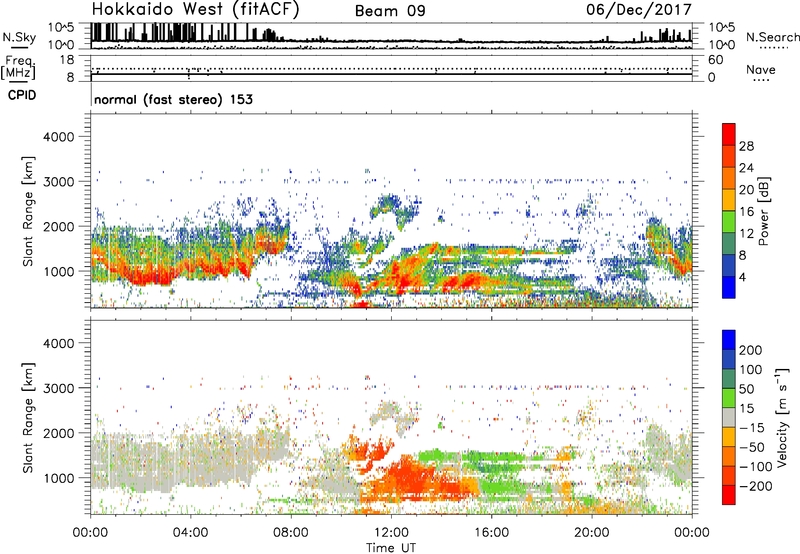Click the 'Beam 09' label
Image resolution: width=800 pixels, height=554 pixels.
[x=390, y=11]
